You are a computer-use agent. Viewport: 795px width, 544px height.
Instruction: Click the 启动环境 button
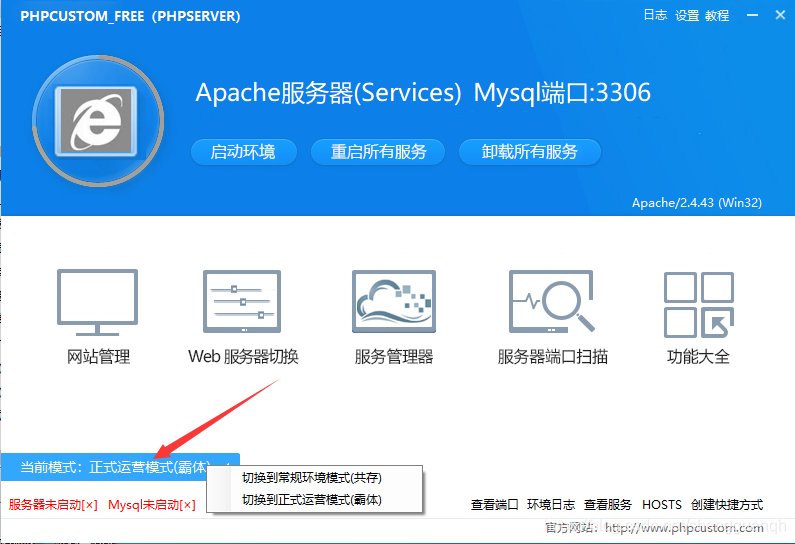point(243,152)
